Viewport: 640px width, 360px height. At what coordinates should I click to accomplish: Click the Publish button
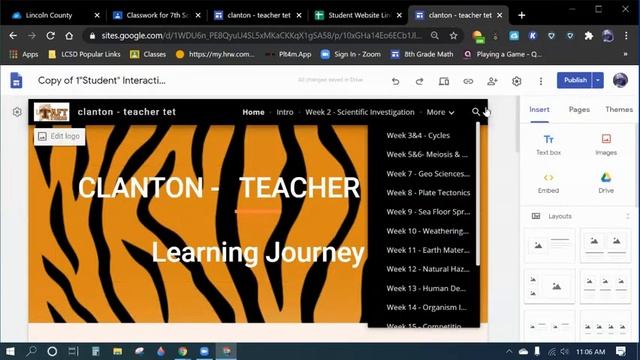pos(575,80)
